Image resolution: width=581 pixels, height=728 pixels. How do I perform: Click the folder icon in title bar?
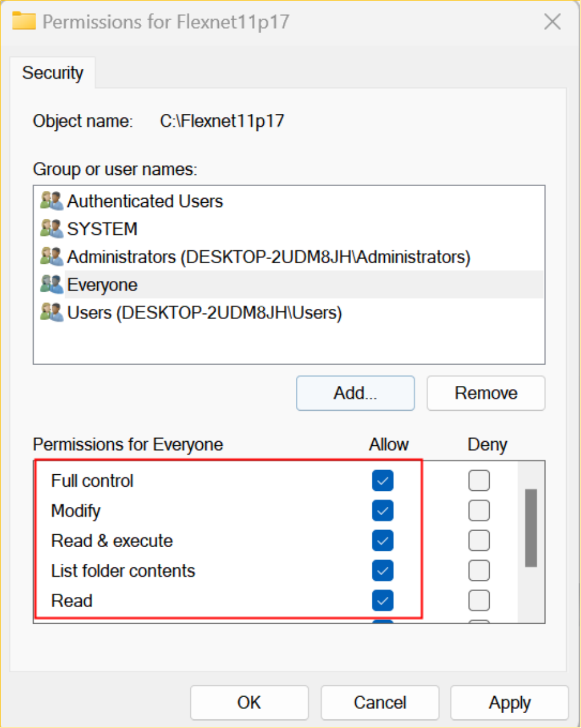[25, 21]
